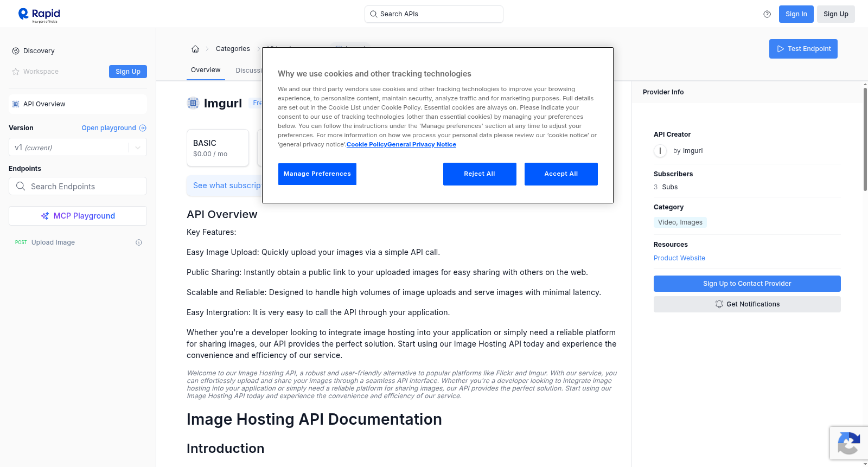Open the Product Website link

[679, 258]
